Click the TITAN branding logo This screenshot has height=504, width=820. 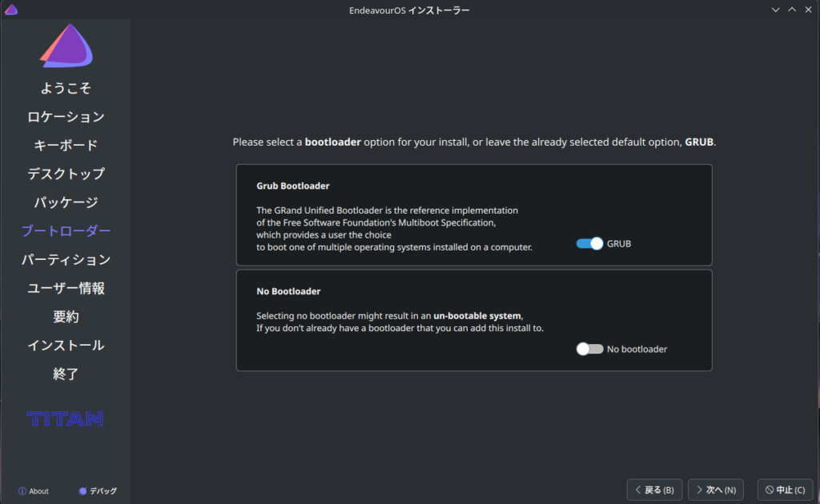[65, 418]
